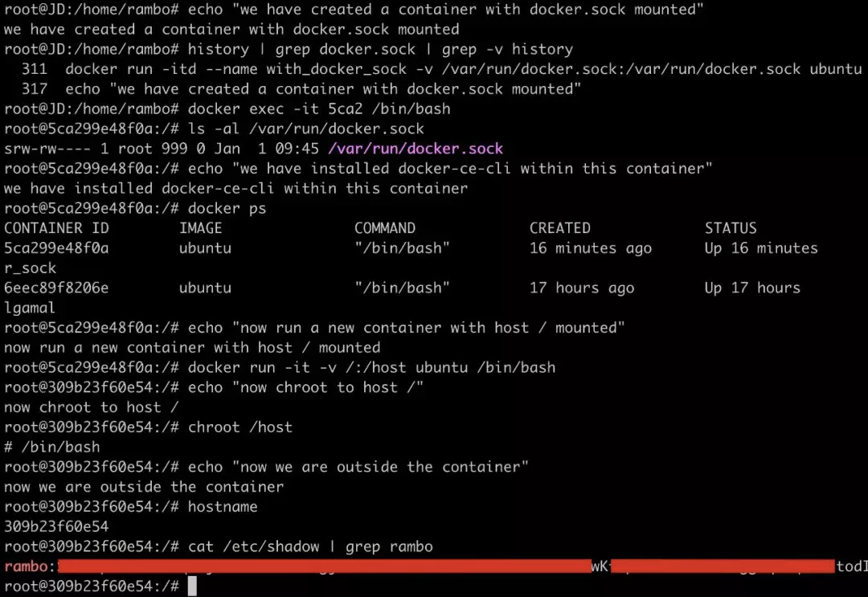Click '17 hours ago' created value

[581, 288]
